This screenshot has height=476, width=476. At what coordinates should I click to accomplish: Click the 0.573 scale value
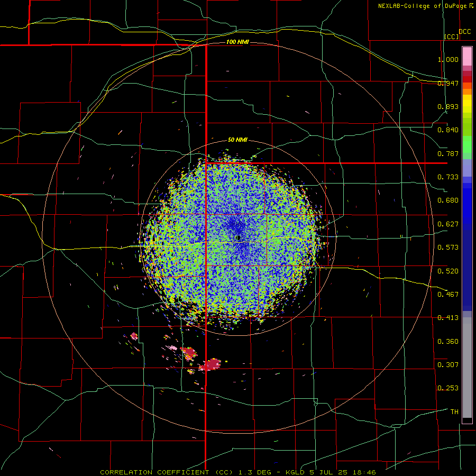pyautogui.click(x=448, y=248)
